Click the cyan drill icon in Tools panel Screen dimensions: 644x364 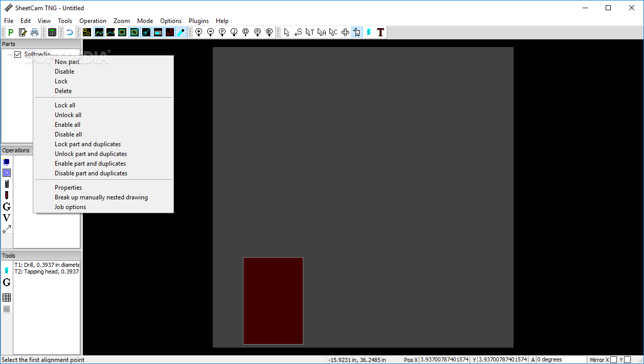point(7,270)
